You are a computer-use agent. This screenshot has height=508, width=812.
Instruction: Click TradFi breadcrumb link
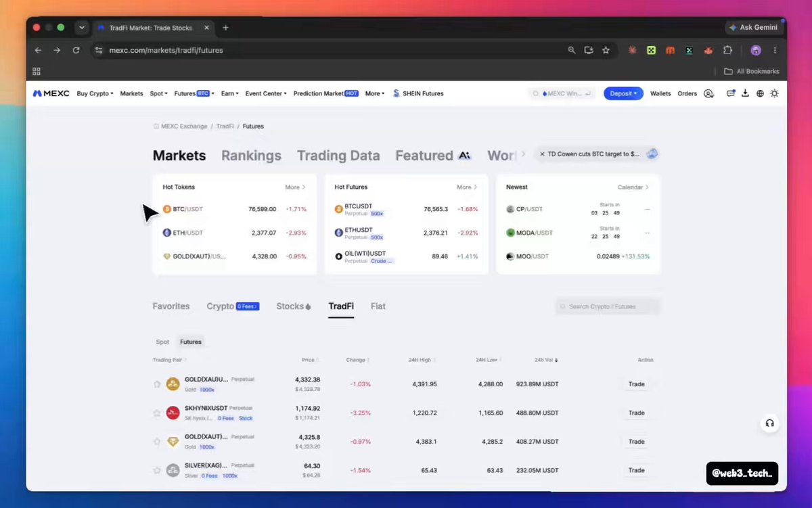pyautogui.click(x=225, y=126)
